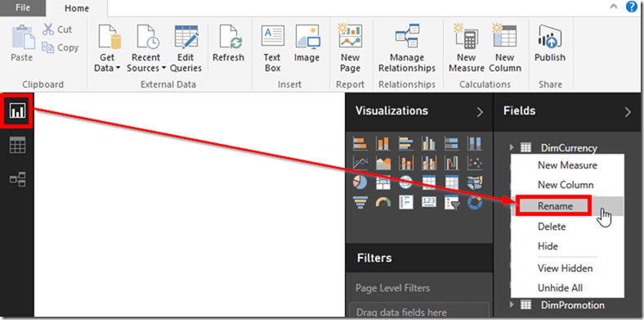Select the Multi-row card visualization
The width and height of the screenshot is (644, 320).
[406, 202]
